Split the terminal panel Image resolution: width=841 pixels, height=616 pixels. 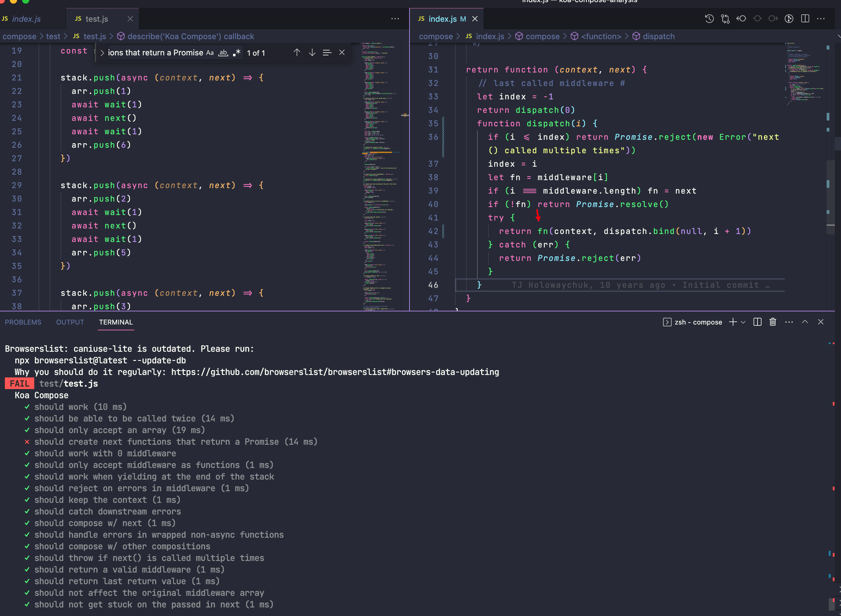click(757, 322)
